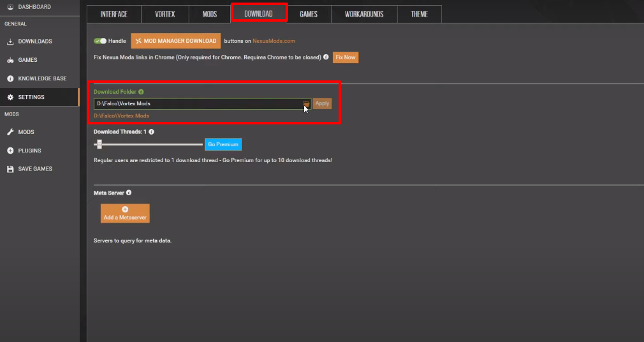Click the Fix Now button
644x342 pixels.
click(346, 57)
